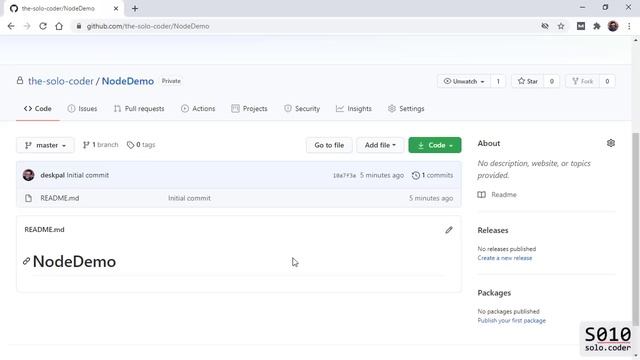Open the Unwatch dropdown

pyautogui.click(x=464, y=81)
